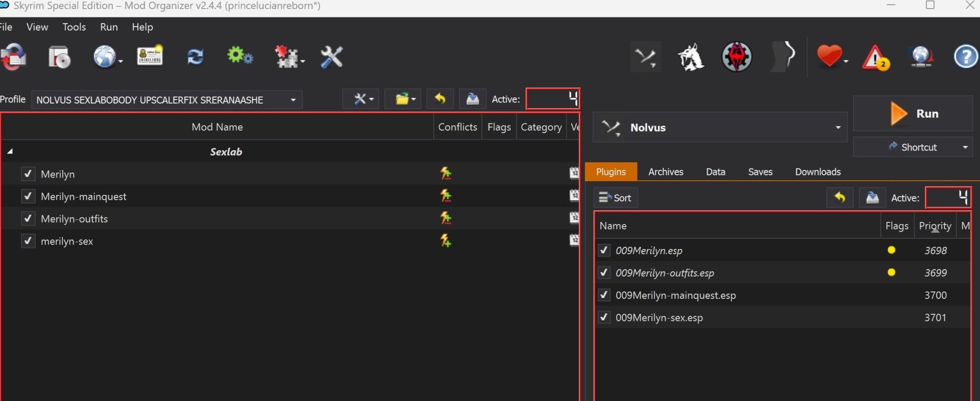Viewport: 980px width, 401px height.
Task: Open the Help menu
Action: point(142,27)
